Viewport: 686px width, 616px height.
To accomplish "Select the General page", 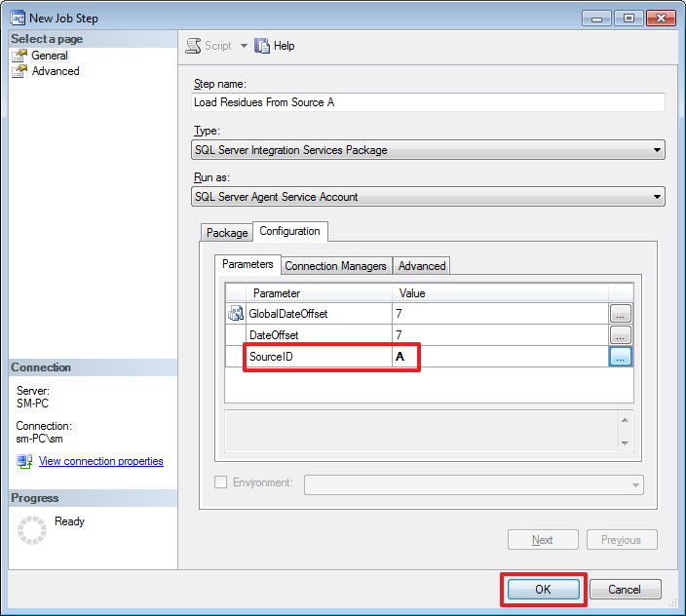I will tap(50, 56).
